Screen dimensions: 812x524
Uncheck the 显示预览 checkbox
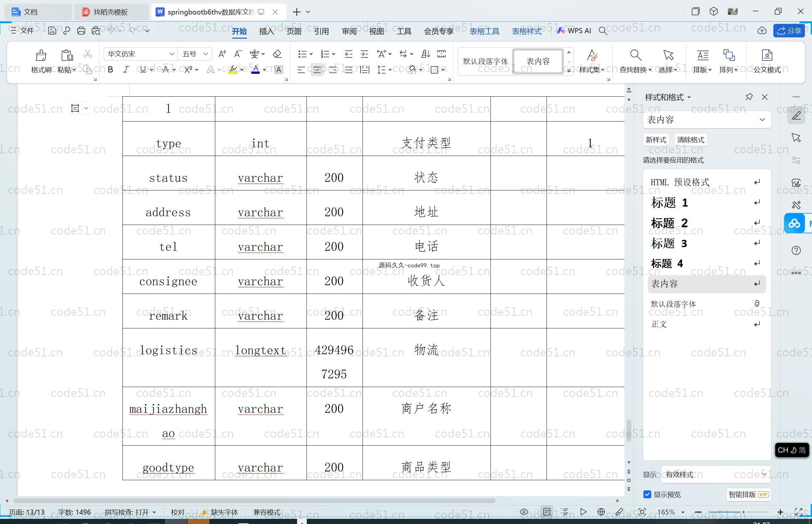(x=647, y=494)
